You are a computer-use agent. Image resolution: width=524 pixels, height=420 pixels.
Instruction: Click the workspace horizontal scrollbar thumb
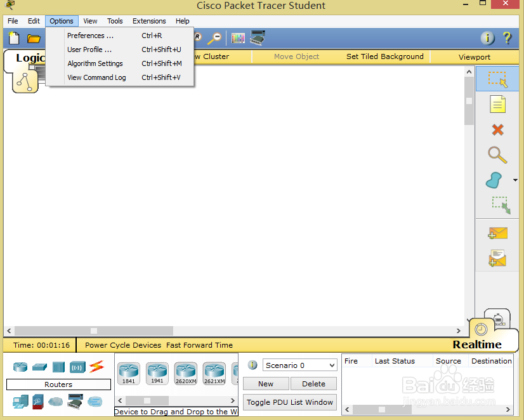[x=94, y=331]
